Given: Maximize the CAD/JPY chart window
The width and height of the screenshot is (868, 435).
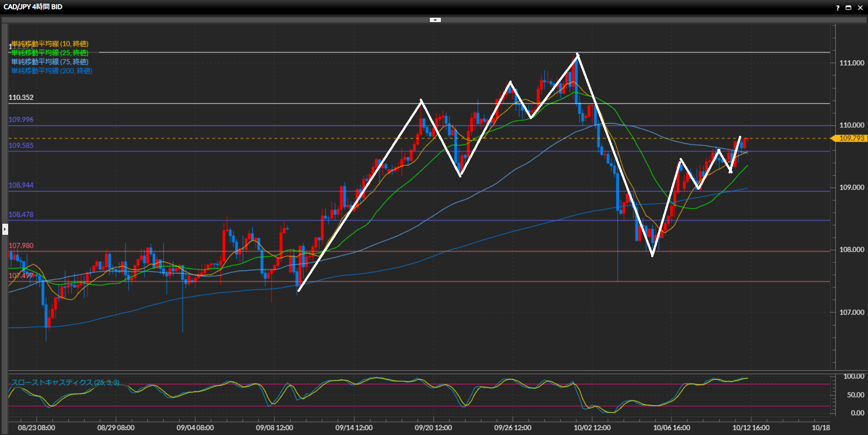Looking at the screenshot, I should (x=849, y=8).
